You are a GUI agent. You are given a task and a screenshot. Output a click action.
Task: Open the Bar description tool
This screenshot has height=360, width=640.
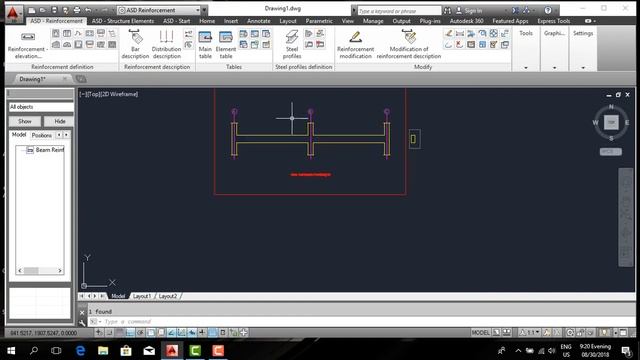pos(135,45)
